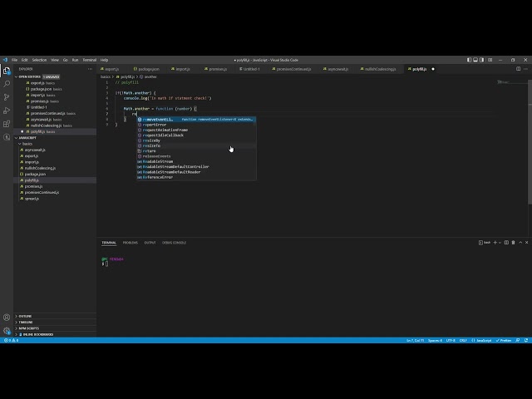Open the Run menu
532x399 pixels.
(x=76, y=60)
